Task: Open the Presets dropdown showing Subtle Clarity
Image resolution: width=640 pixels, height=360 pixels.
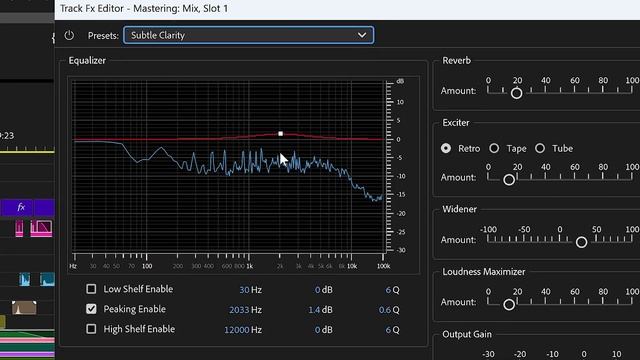Action: (249, 35)
